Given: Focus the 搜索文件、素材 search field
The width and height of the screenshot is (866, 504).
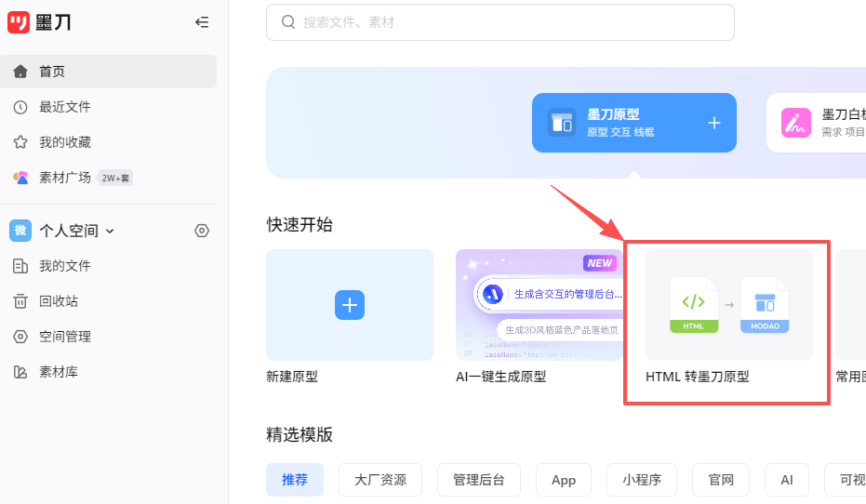Looking at the screenshot, I should pos(500,22).
